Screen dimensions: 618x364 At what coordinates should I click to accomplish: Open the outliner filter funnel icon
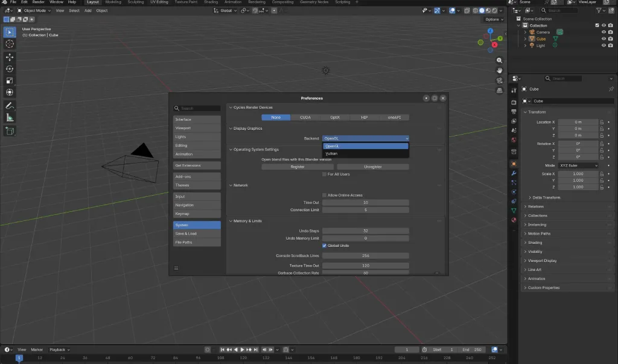(599, 11)
